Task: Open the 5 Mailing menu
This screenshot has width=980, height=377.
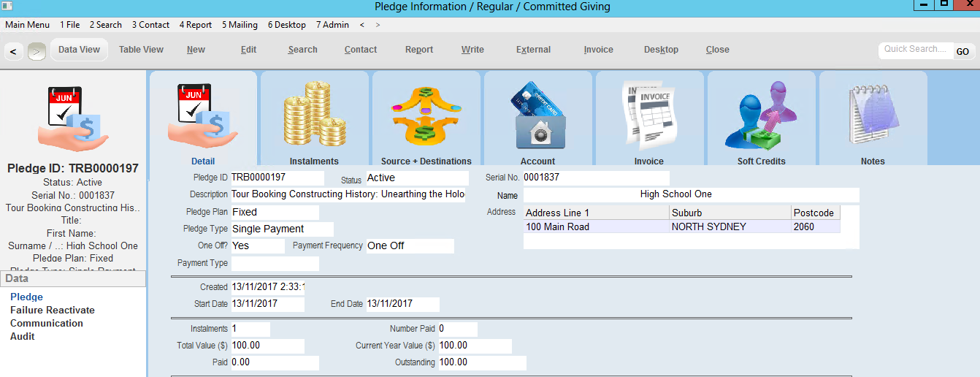Action: click(240, 25)
